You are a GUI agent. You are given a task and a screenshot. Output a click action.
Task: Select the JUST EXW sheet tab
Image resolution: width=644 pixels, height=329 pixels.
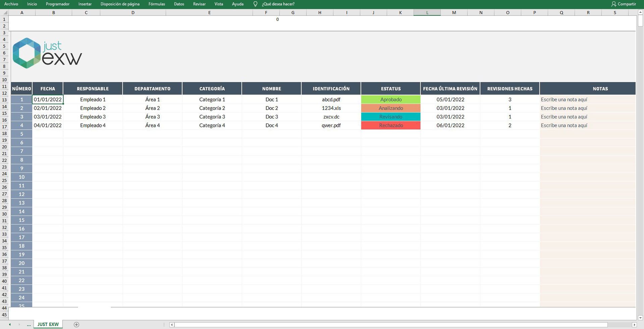tap(48, 324)
